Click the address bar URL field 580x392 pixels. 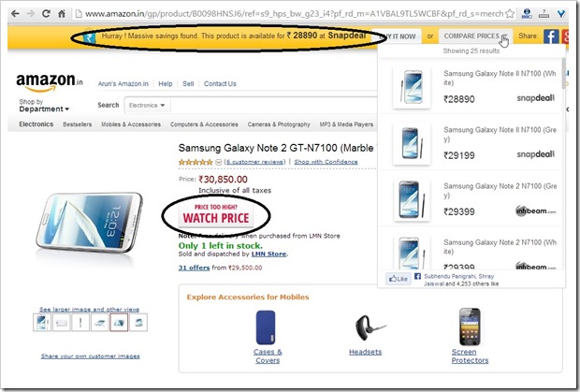pos(281,13)
